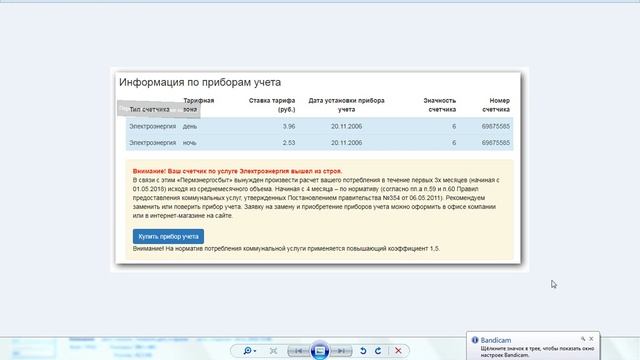Click the date 20.11.2006 in the 'ночь' row

[x=347, y=143]
